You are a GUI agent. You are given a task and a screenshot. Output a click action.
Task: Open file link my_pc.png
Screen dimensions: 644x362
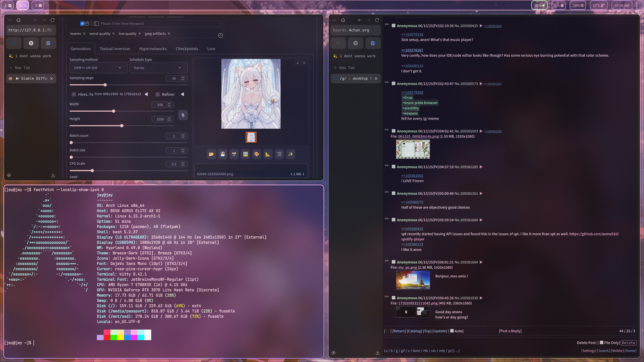point(408,267)
